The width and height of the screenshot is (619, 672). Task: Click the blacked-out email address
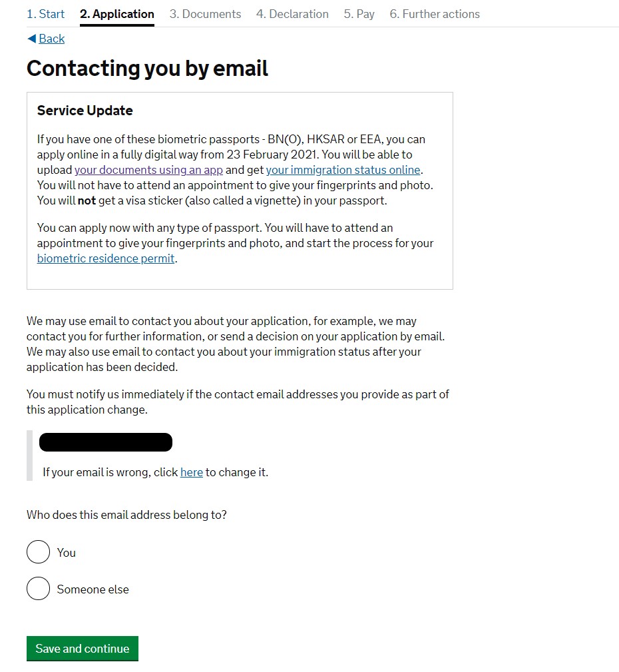pyautogui.click(x=106, y=442)
